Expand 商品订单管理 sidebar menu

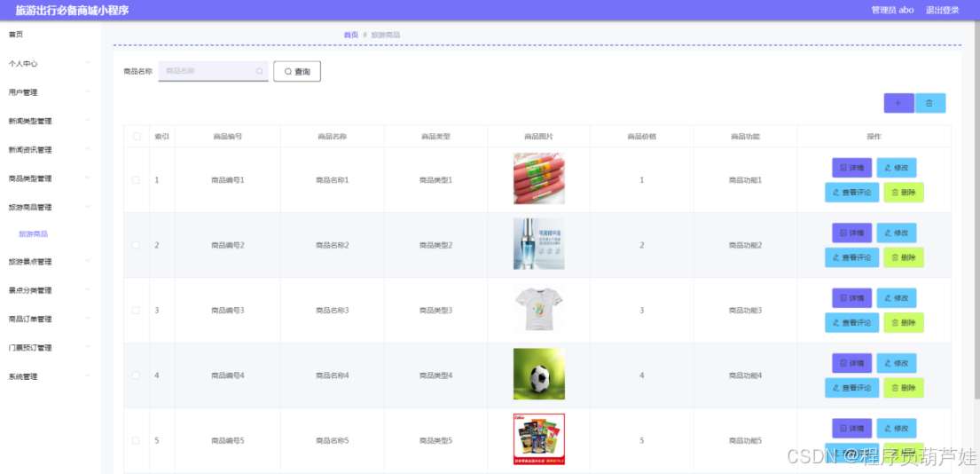tap(50, 319)
